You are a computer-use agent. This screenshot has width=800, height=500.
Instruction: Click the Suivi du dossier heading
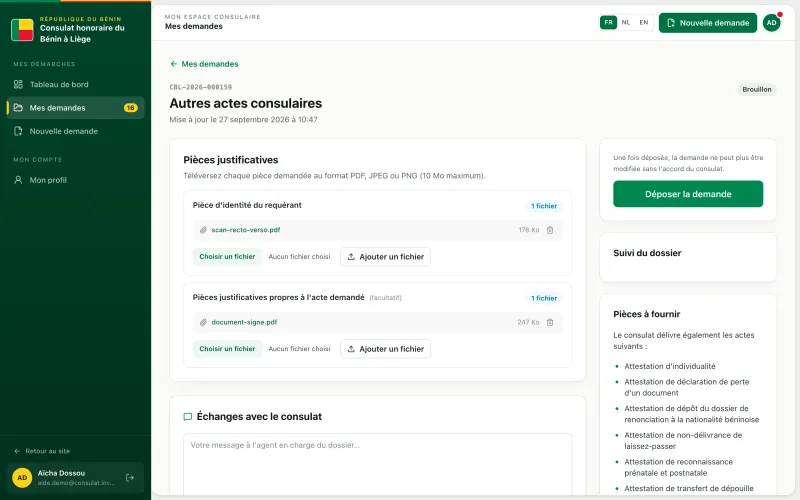[x=647, y=253]
